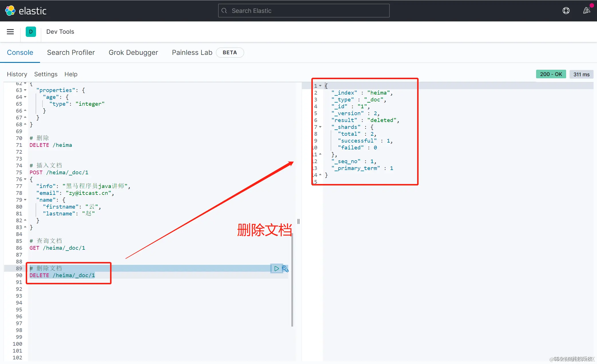Click the search magnifier icon

pos(224,11)
